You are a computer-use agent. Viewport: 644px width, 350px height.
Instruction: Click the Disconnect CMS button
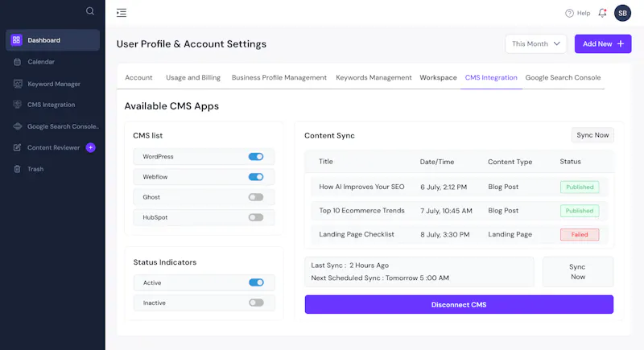pos(459,304)
